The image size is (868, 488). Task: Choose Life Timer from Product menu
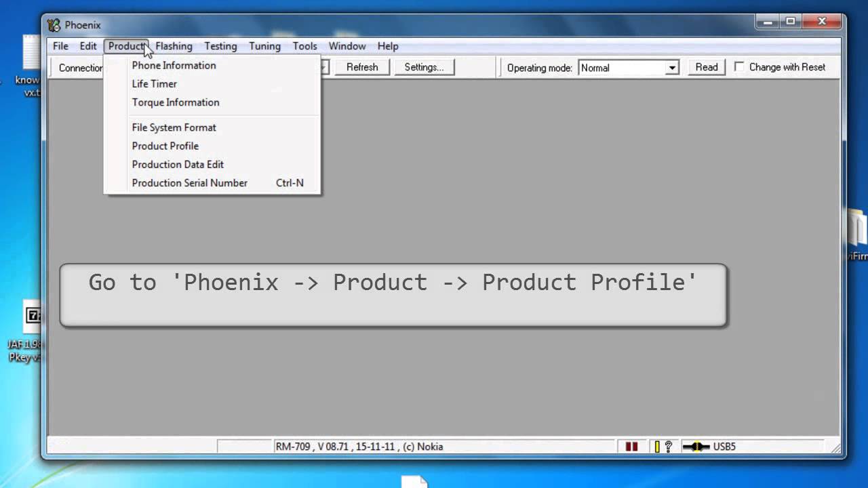pos(212,83)
